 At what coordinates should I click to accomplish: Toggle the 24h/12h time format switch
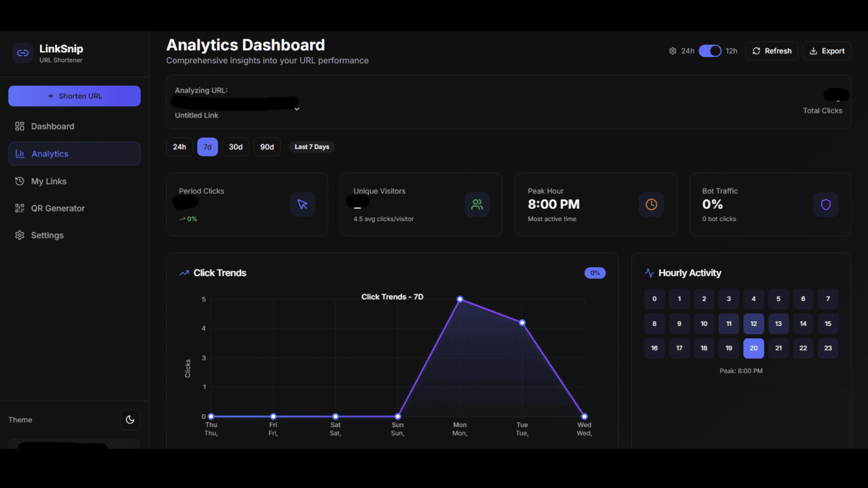coord(710,51)
